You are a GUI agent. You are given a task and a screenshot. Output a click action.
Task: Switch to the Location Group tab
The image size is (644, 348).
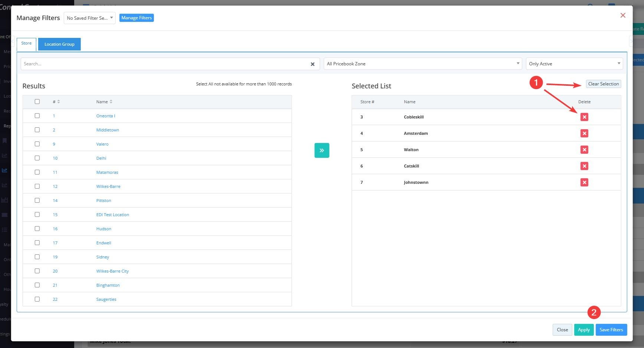coord(59,44)
